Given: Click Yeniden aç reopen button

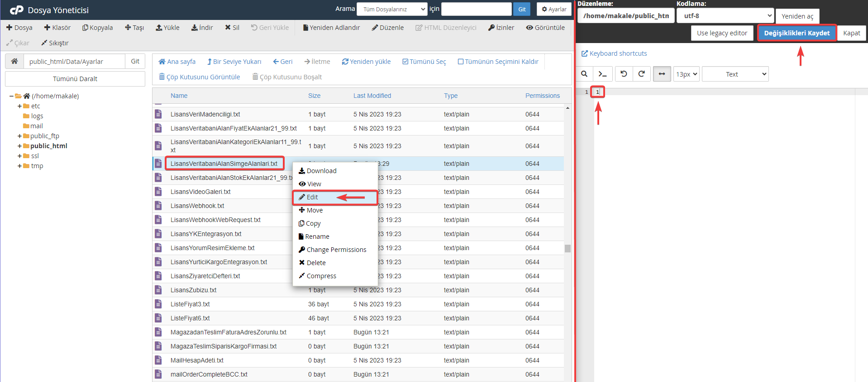Looking at the screenshot, I should coord(797,16).
